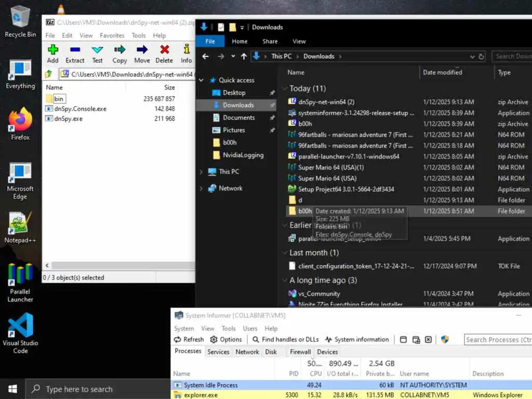Click Find handles or DLLs
This screenshot has height=399, width=532.
(286, 339)
